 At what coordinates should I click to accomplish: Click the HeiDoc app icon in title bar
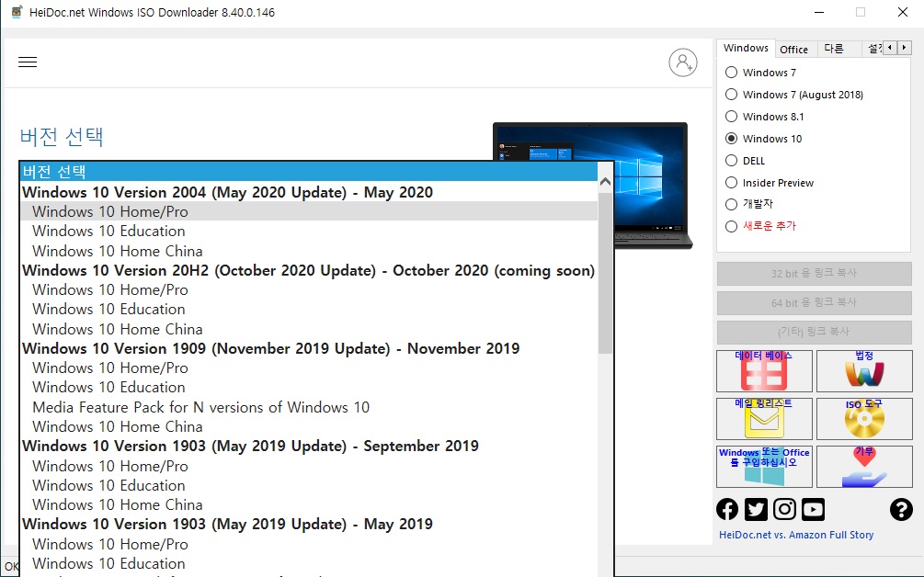tap(17, 12)
